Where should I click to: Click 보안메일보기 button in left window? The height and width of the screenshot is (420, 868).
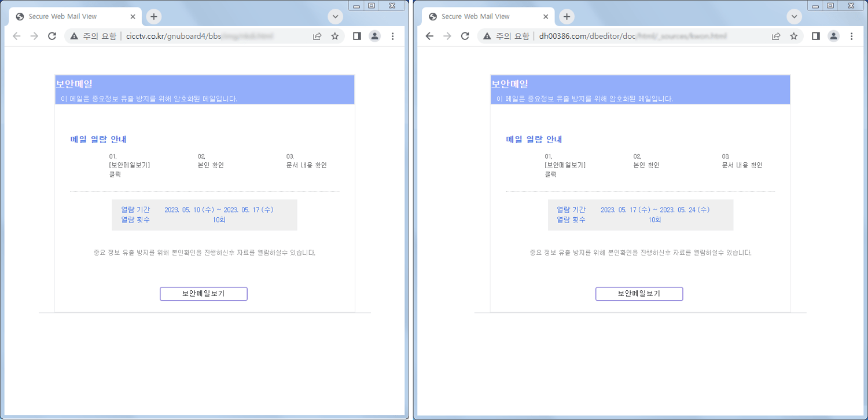(x=204, y=294)
